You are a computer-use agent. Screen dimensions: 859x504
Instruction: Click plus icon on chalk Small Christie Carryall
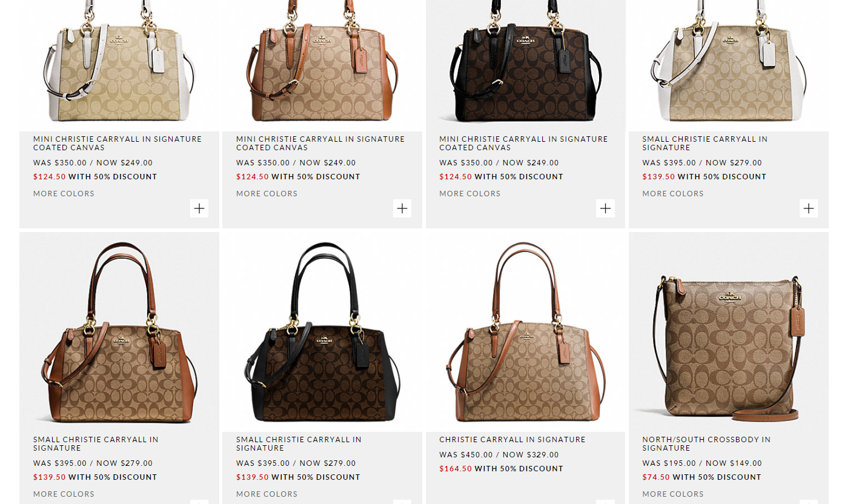click(x=809, y=208)
